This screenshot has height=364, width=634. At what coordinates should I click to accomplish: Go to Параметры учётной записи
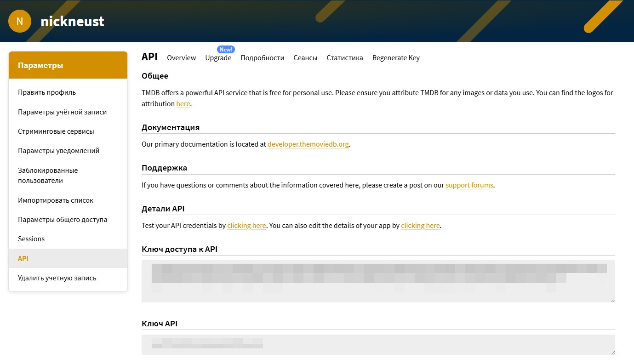[62, 112]
